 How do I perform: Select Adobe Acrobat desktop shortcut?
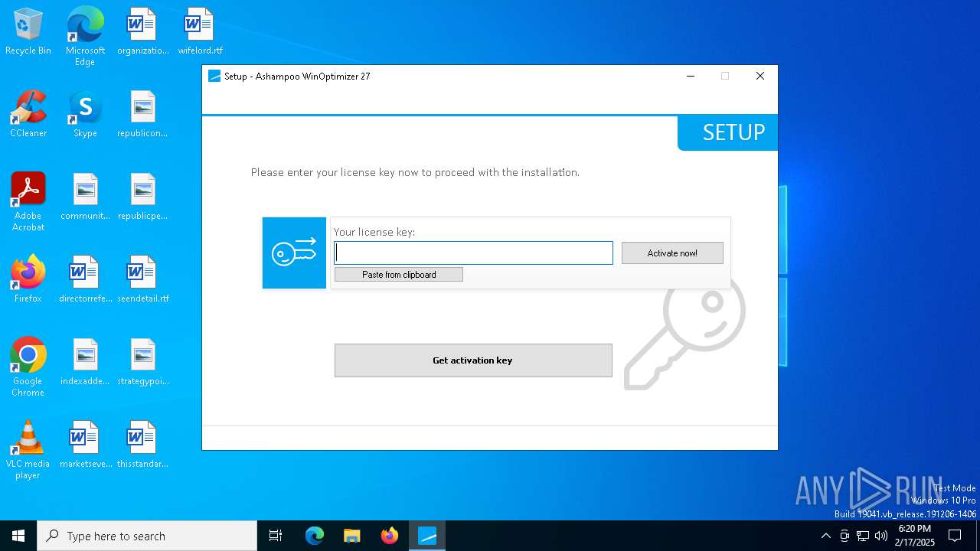coord(28,202)
